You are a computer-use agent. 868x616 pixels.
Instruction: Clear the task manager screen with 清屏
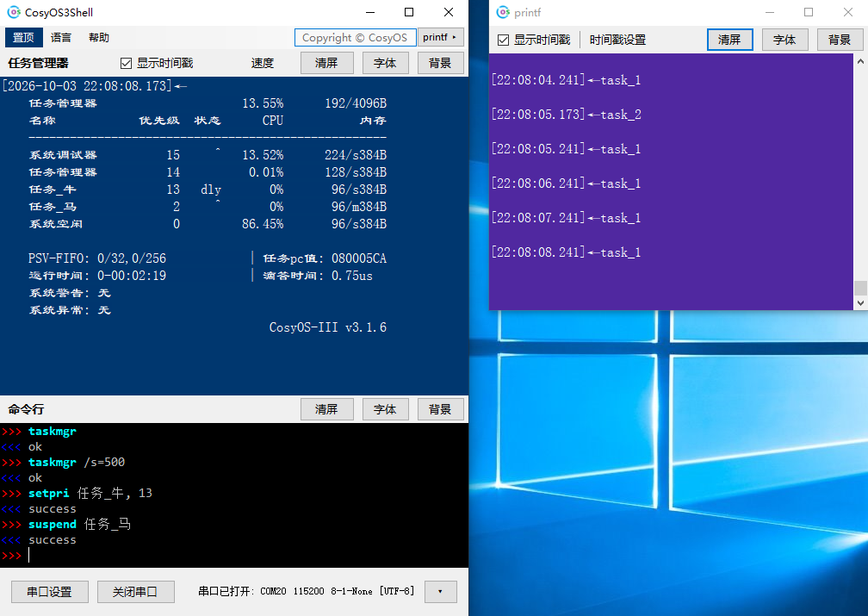tap(326, 63)
